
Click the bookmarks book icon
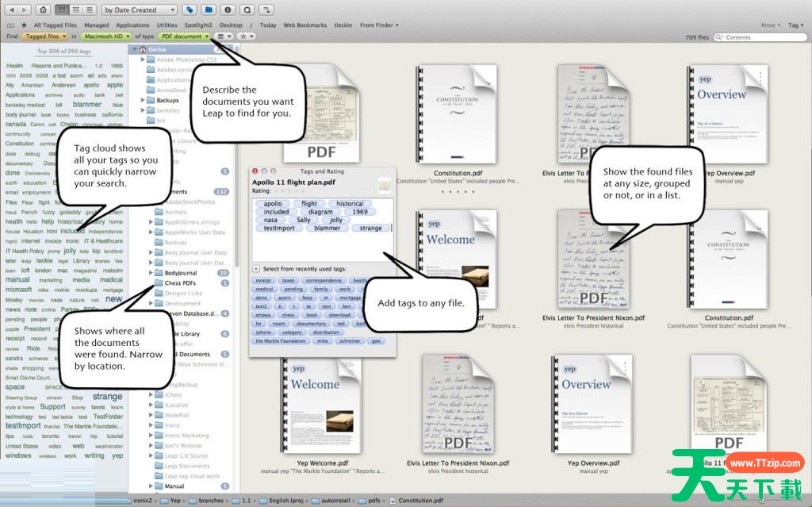10,25
